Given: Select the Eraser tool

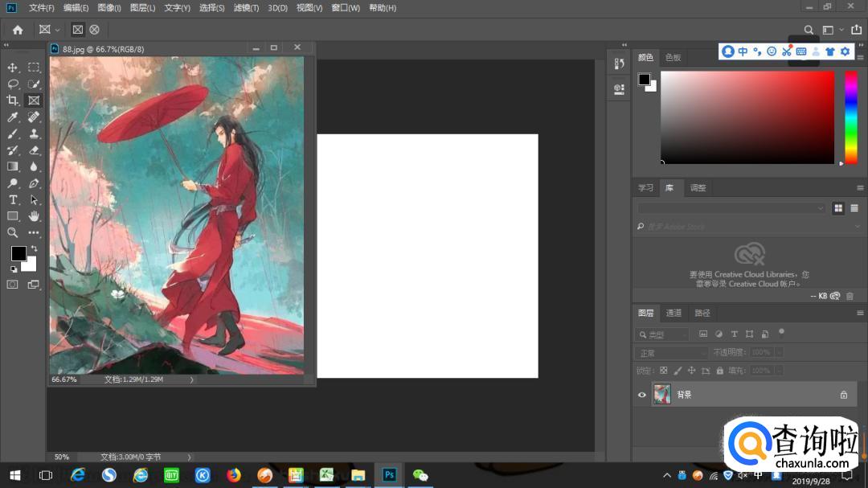Looking at the screenshot, I should [34, 150].
